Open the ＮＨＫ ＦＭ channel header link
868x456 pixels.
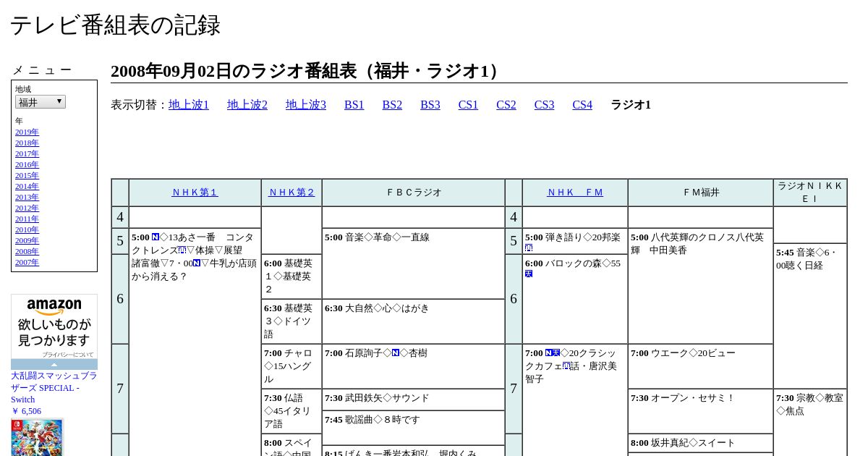pyautogui.click(x=575, y=193)
